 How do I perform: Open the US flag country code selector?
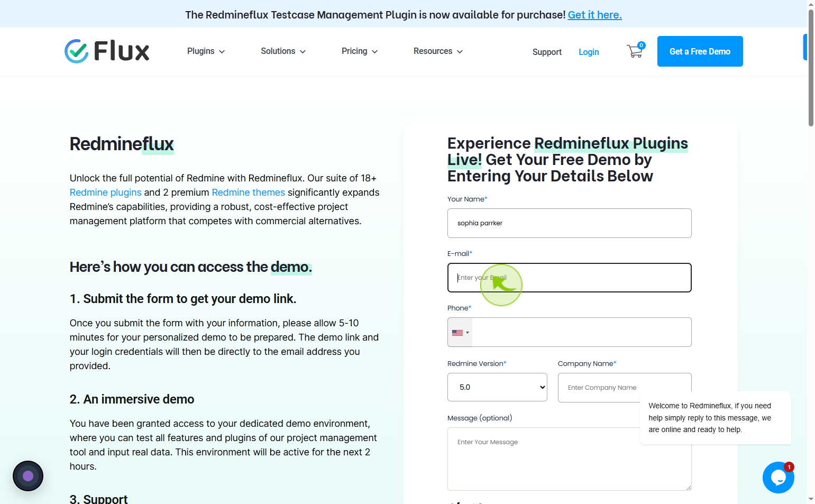point(460,333)
